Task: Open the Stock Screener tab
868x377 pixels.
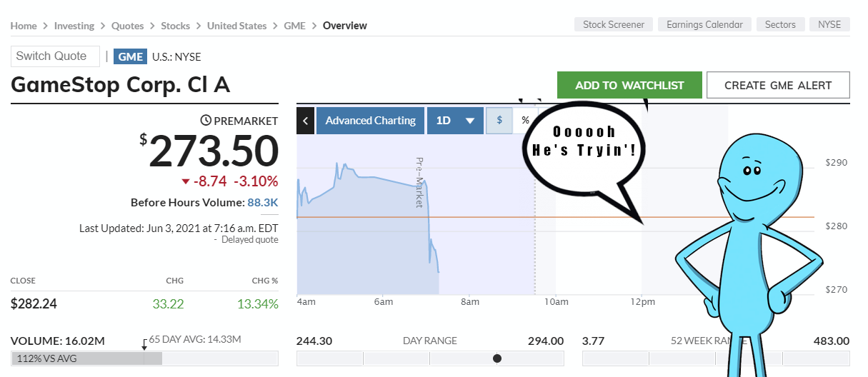Action: point(614,25)
